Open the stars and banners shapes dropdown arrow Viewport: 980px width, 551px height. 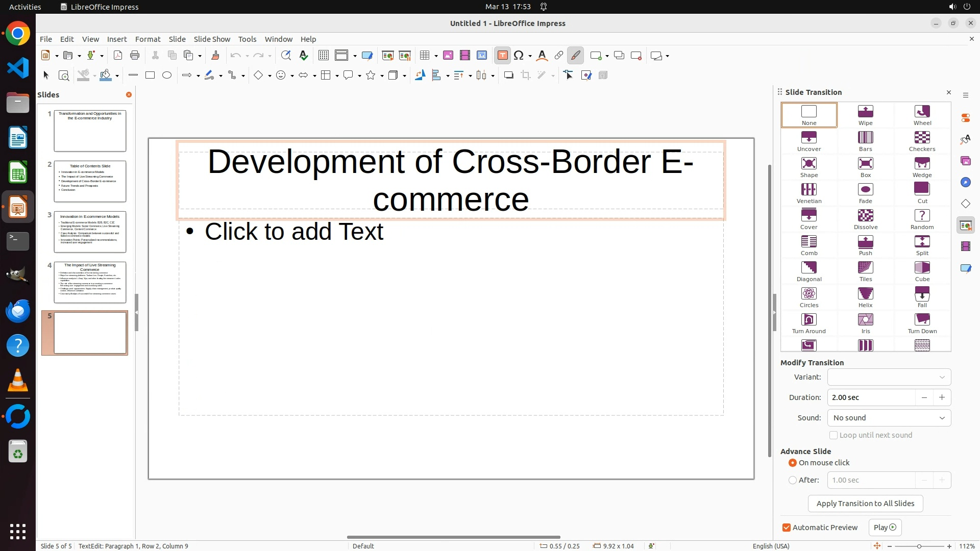click(x=382, y=76)
